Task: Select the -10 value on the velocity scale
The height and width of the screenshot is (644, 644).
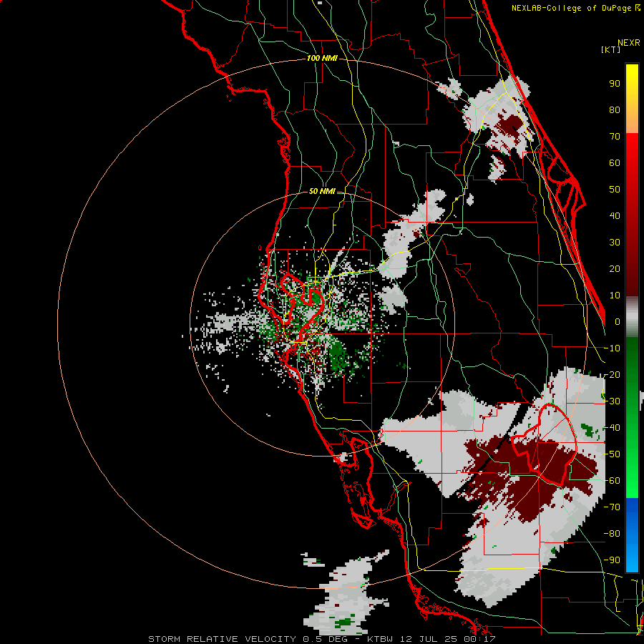Action: (x=612, y=348)
